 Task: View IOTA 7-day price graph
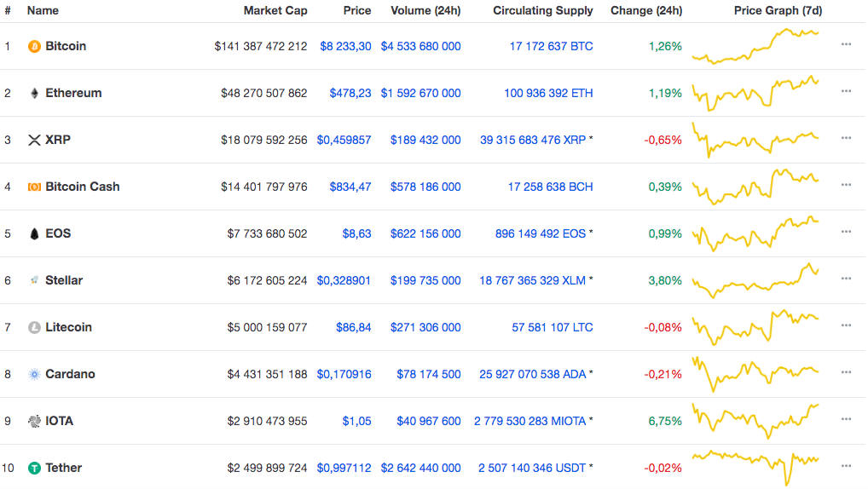click(x=755, y=420)
